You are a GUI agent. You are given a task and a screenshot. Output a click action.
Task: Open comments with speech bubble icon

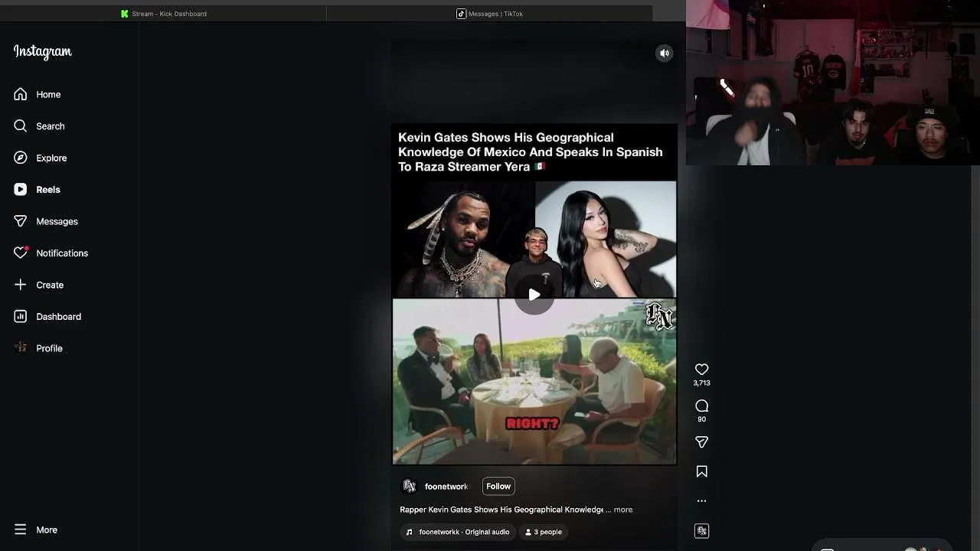pos(701,406)
